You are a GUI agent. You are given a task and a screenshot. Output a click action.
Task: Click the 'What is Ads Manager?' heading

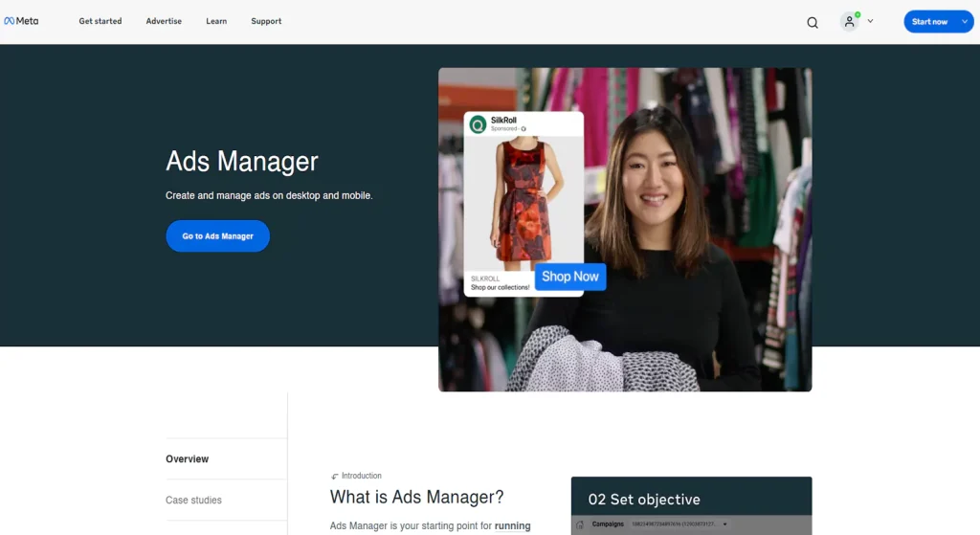(x=417, y=497)
